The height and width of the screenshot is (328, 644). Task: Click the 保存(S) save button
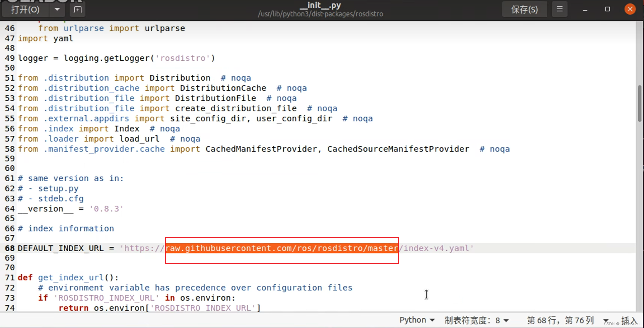click(524, 9)
